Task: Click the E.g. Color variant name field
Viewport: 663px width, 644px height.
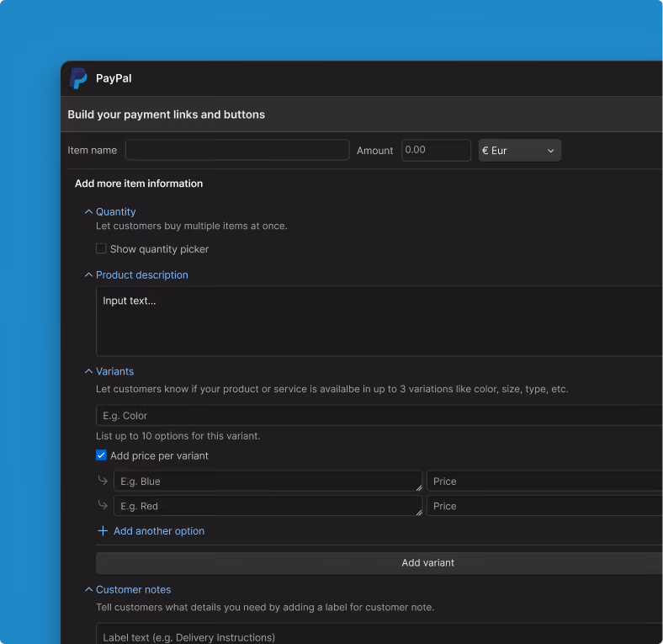Action: coord(379,416)
